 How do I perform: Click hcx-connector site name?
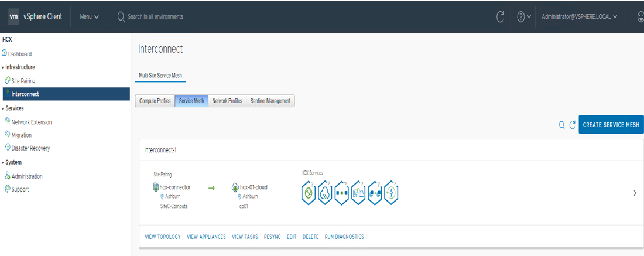click(175, 187)
